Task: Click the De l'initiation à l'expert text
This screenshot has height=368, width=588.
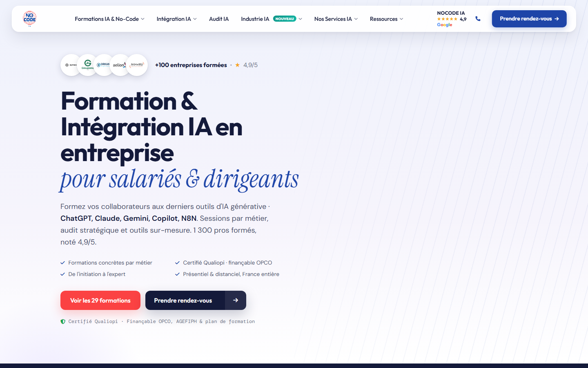Action: click(97, 274)
